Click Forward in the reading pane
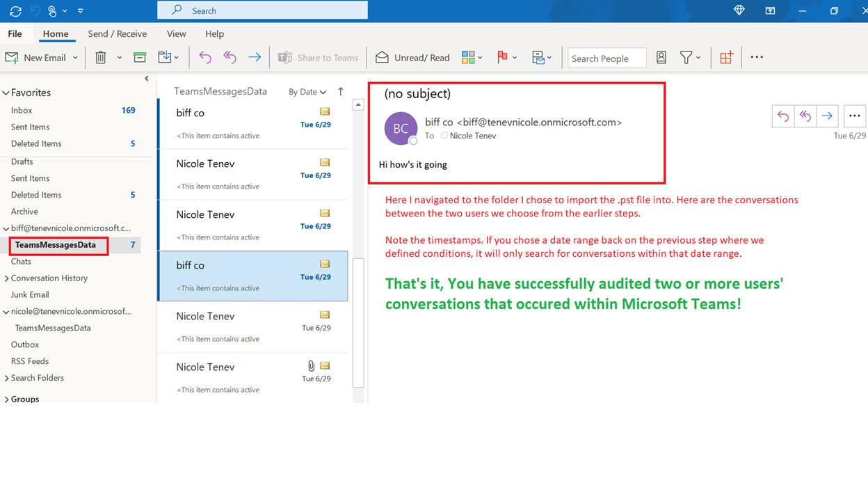Screen dimensions: 868x499 (827, 116)
